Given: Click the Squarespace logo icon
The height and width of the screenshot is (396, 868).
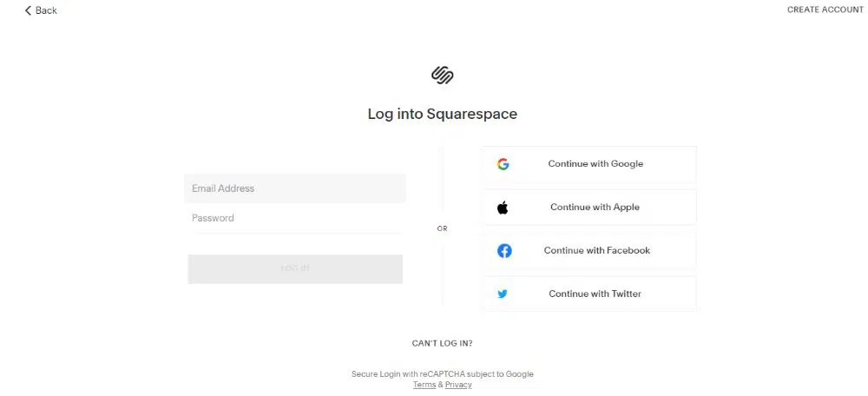Looking at the screenshot, I should tap(443, 76).
